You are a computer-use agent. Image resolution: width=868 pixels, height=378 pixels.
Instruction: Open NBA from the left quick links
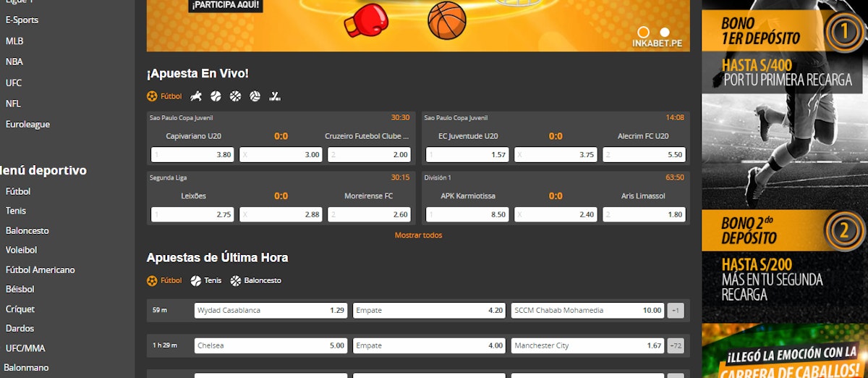click(14, 62)
